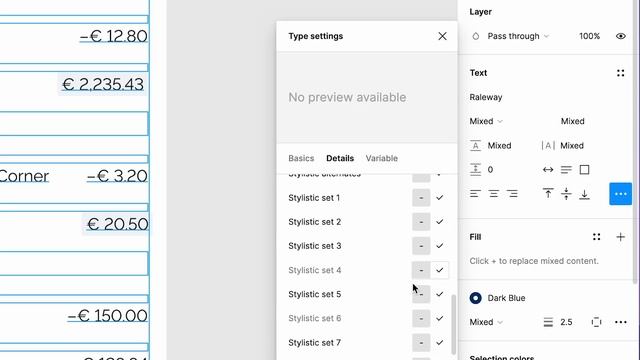640x360 pixels.
Task: Open text styles four-dot icon
Action: click(620, 73)
